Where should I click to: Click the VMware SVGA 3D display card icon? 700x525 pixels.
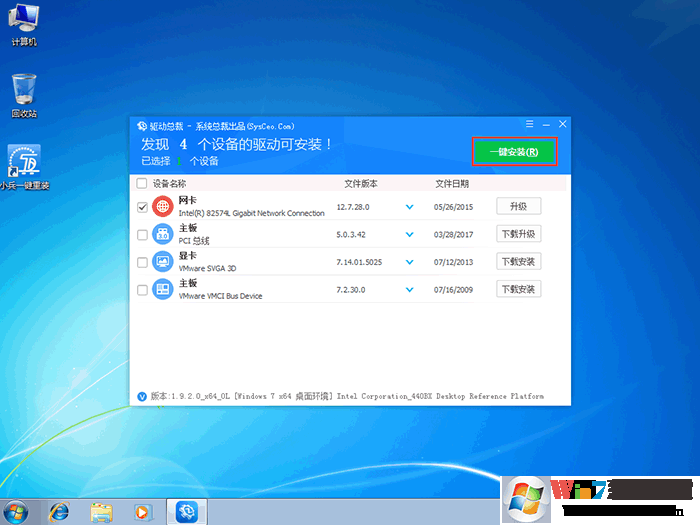point(162,262)
